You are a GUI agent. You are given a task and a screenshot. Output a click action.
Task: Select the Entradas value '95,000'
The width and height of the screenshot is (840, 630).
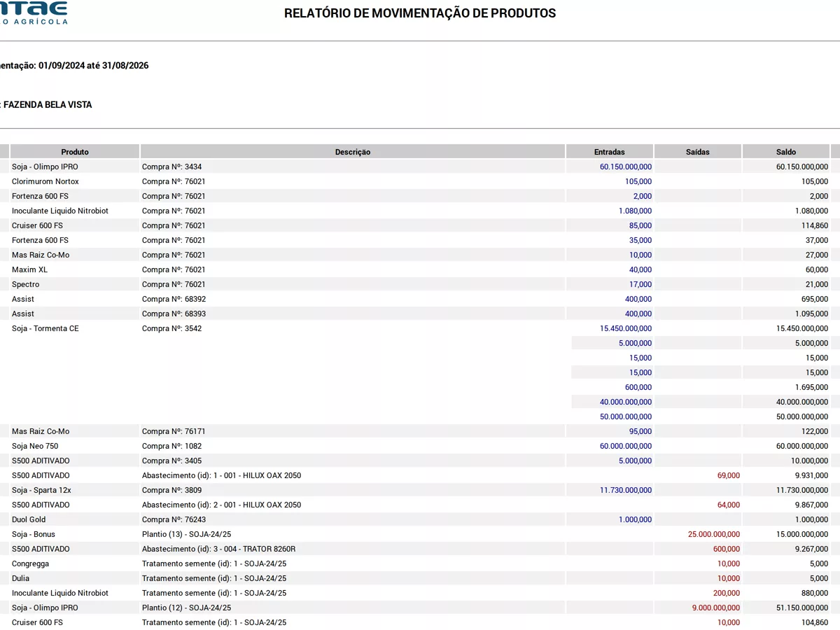(640, 431)
